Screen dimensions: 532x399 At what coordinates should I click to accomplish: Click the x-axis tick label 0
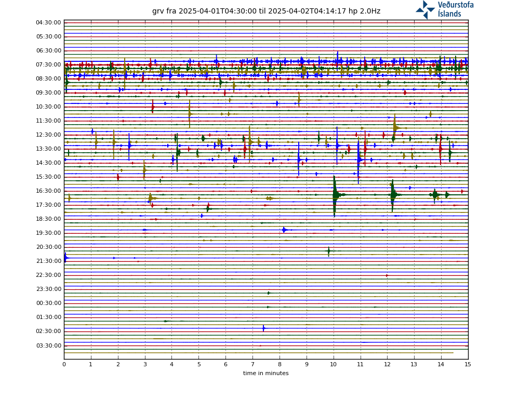pyautogui.click(x=64, y=364)
